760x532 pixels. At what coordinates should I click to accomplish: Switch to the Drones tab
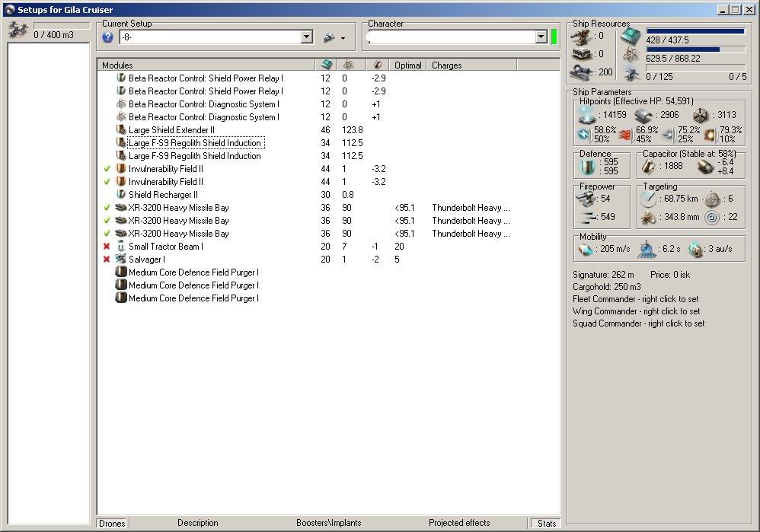click(x=112, y=524)
